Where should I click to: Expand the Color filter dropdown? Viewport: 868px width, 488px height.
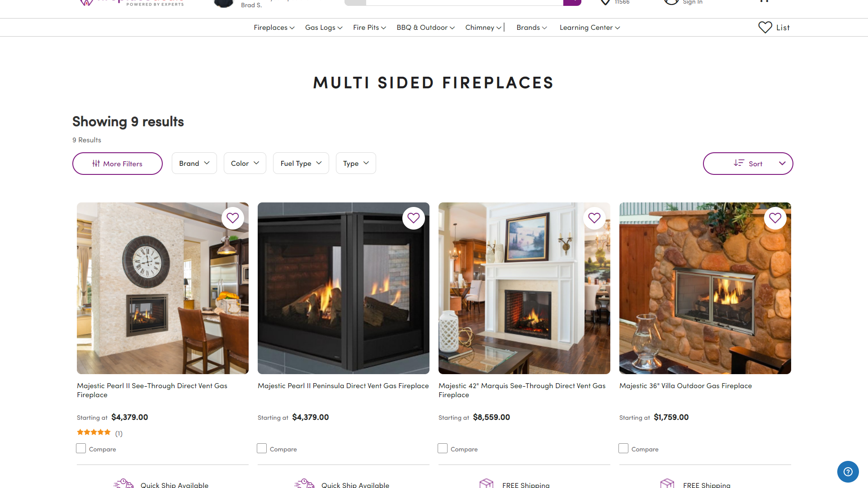click(245, 163)
